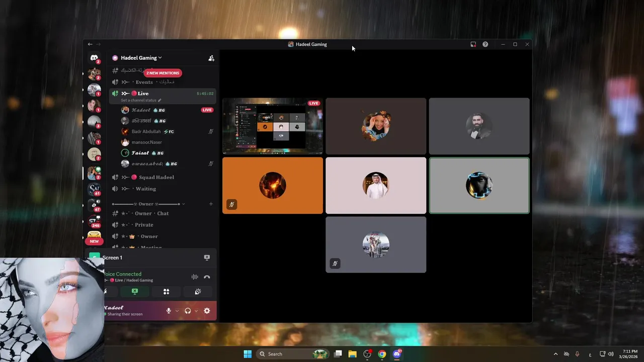Image resolution: width=644 pixels, height=362 pixels.
Task: Show hidden system tray icons
Action: (555, 354)
